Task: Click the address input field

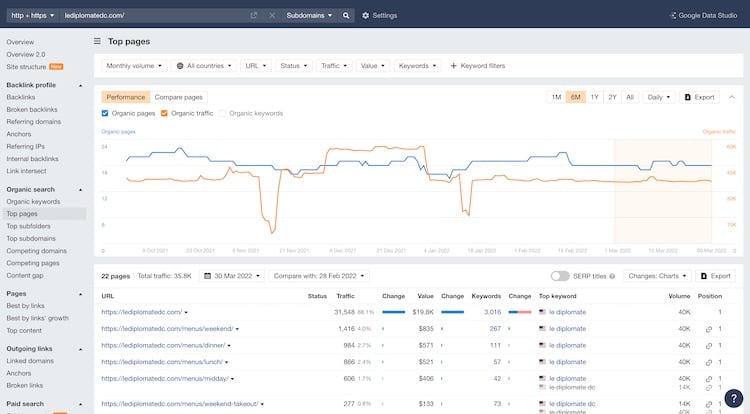Action: [155, 15]
